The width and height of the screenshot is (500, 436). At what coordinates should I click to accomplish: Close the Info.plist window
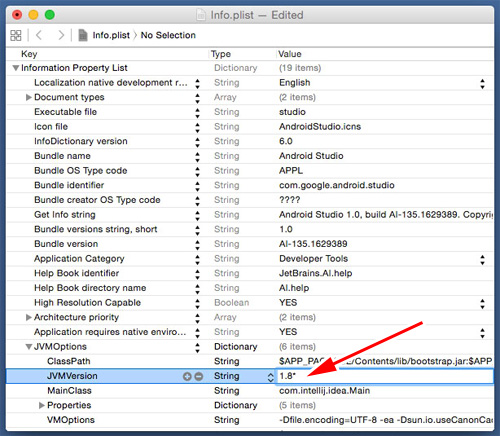tap(17, 15)
